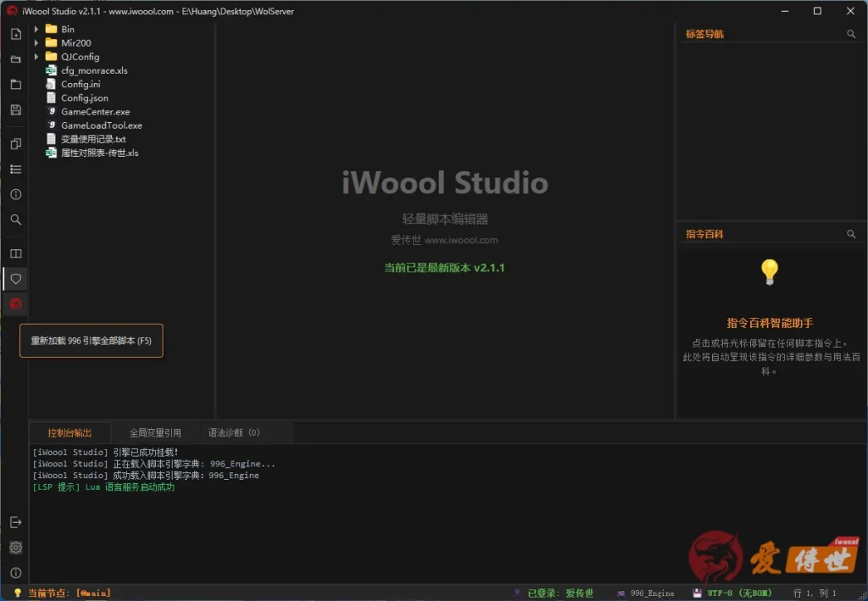
Task: Switch to the 语法诊断 (0) tab
Action: tap(234, 433)
